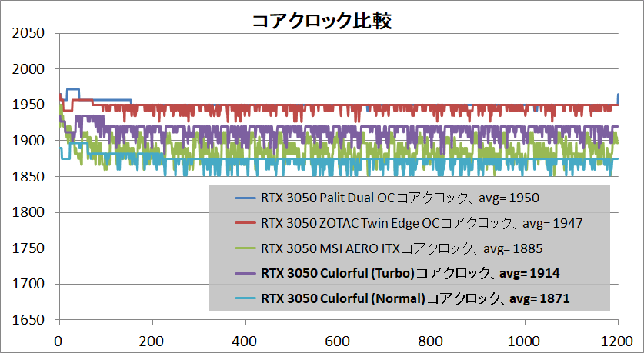This screenshot has height=353, width=644.
Task: Click the cyan Culorful Normal legend swatch
Action: click(245, 298)
